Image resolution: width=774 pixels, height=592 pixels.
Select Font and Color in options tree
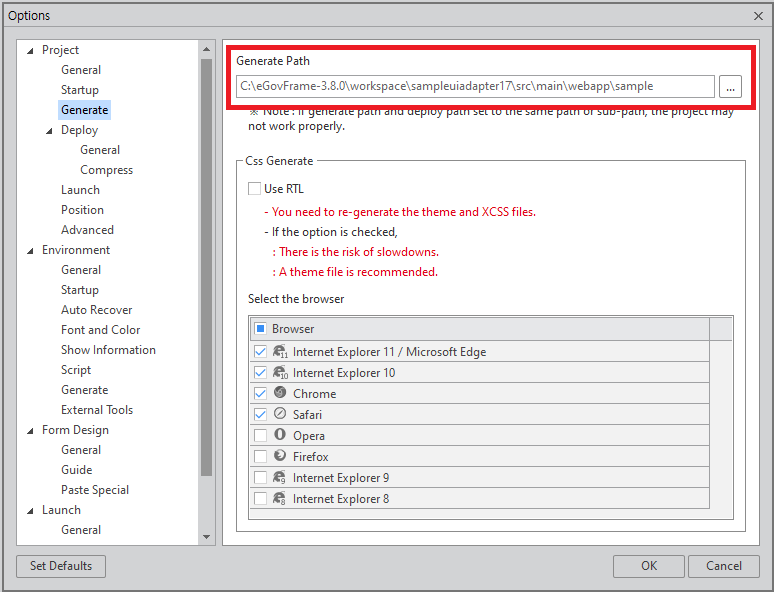pos(100,330)
